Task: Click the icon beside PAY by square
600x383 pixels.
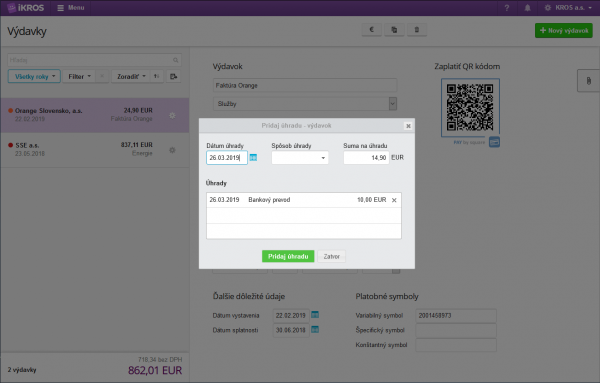Action: [494, 142]
